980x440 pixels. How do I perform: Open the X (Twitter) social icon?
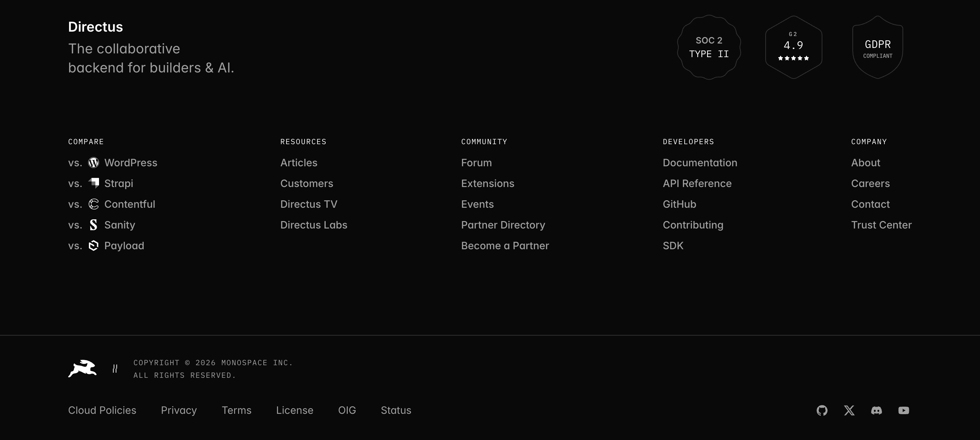[x=849, y=410]
